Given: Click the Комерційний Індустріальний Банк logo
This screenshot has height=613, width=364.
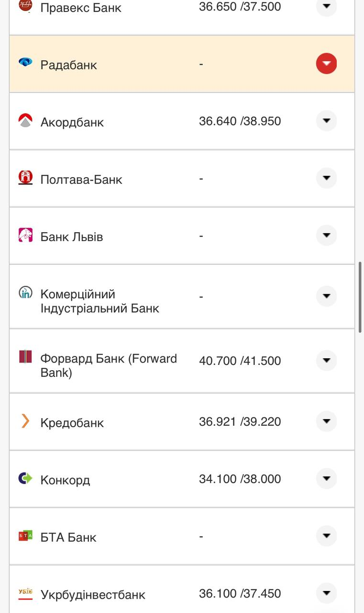Looking at the screenshot, I should pos(25,293).
